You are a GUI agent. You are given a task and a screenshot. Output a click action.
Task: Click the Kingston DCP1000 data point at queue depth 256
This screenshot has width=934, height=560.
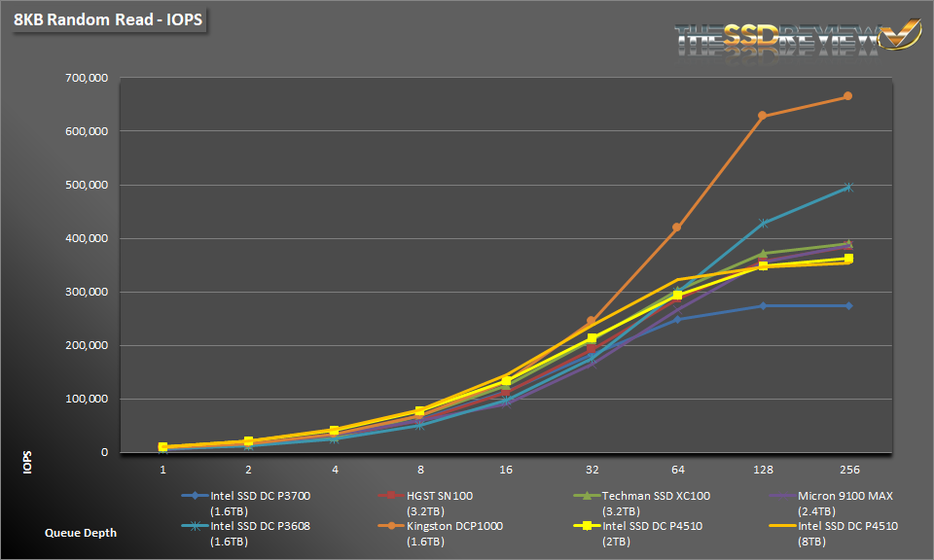847,96
